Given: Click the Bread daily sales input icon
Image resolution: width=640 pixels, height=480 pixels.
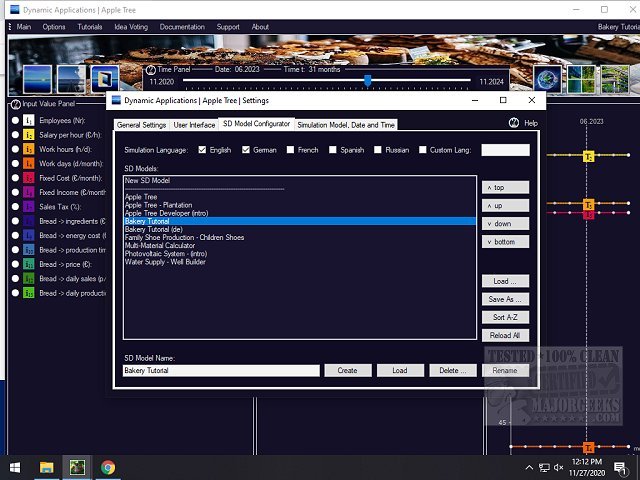Looking at the screenshot, I should (29, 279).
